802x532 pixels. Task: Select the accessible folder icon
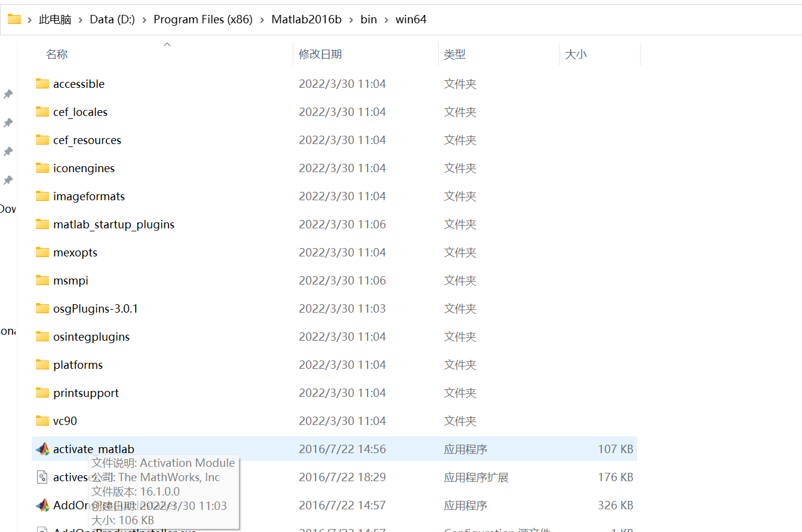click(x=42, y=84)
